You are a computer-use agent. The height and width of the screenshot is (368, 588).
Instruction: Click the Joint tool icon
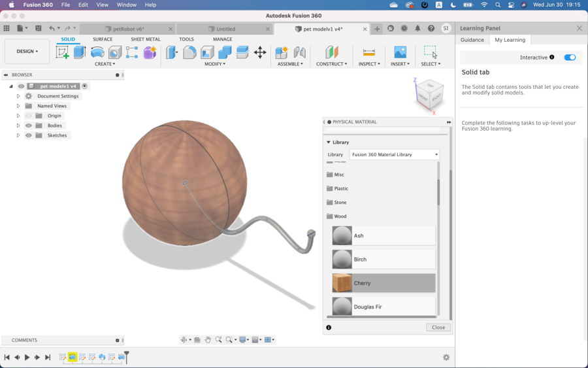click(299, 52)
